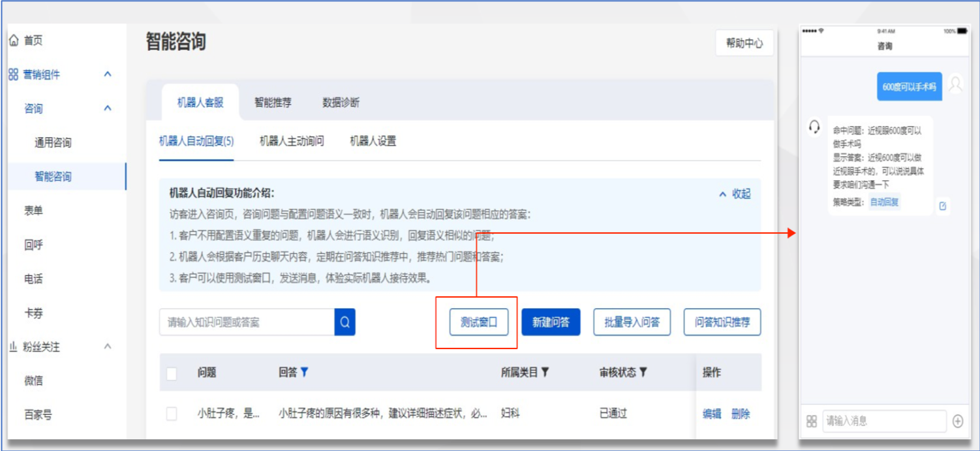Click the filter icon next to 回答
The image size is (980, 451).
click(x=304, y=372)
